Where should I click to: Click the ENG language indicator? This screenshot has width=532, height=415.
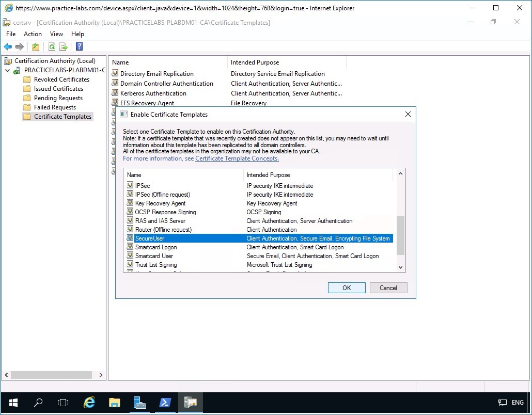click(518, 403)
